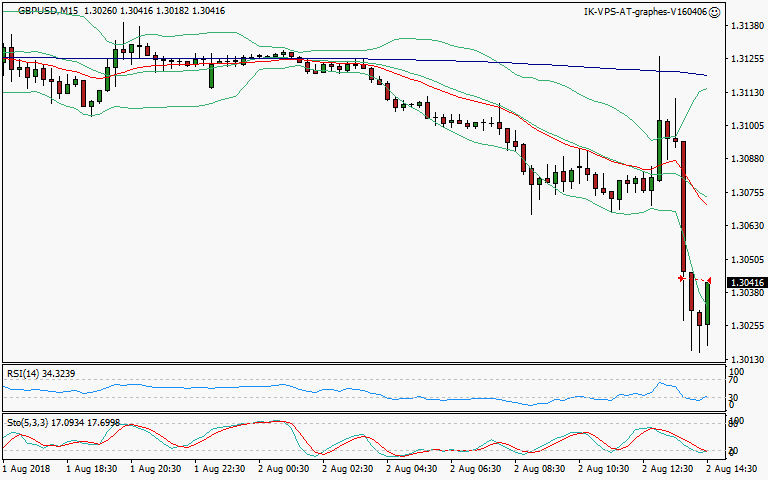Click the 1.30130 price axis label

(747, 359)
